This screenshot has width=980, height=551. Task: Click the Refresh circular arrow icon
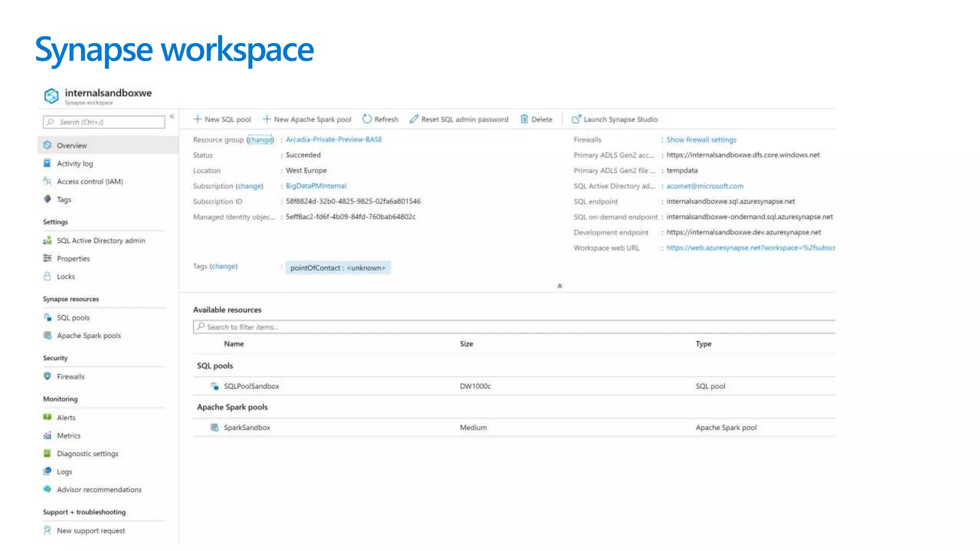[367, 119]
